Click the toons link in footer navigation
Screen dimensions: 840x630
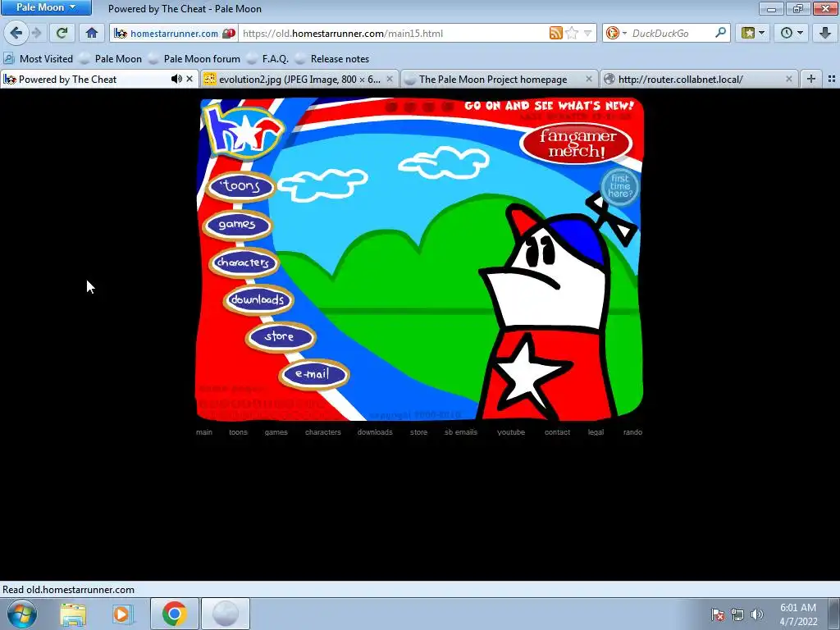tap(239, 432)
